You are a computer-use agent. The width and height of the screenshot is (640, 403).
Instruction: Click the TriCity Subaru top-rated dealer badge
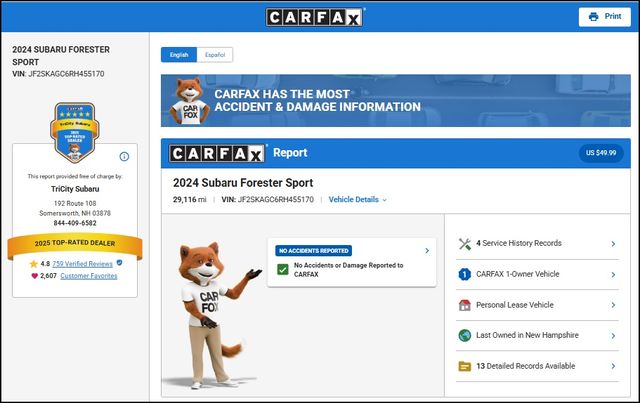tap(75, 132)
